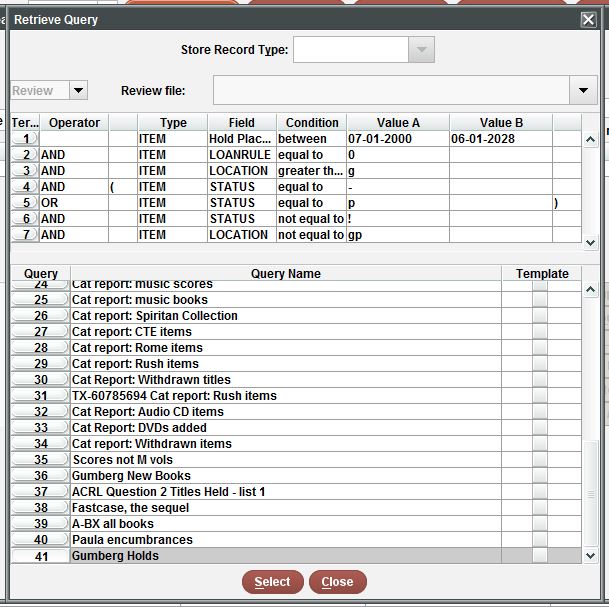Select term row number 6 button
609x607 pixels.
25,219
